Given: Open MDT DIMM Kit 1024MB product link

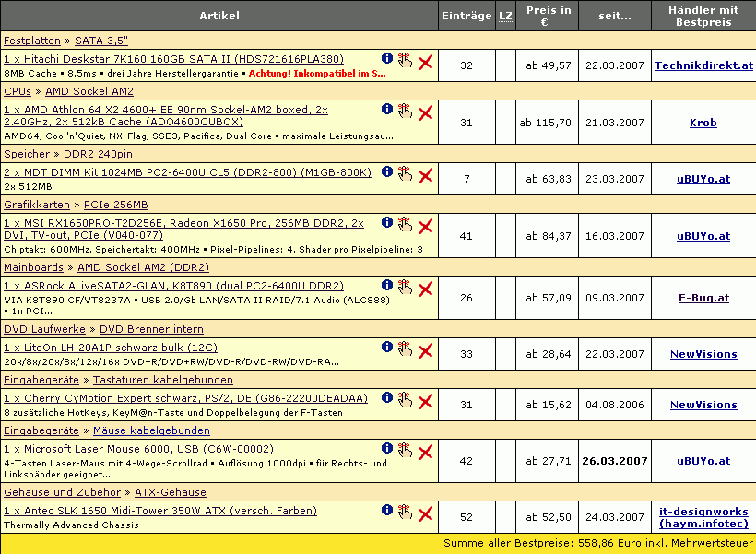Looking at the screenshot, I should [187, 172].
